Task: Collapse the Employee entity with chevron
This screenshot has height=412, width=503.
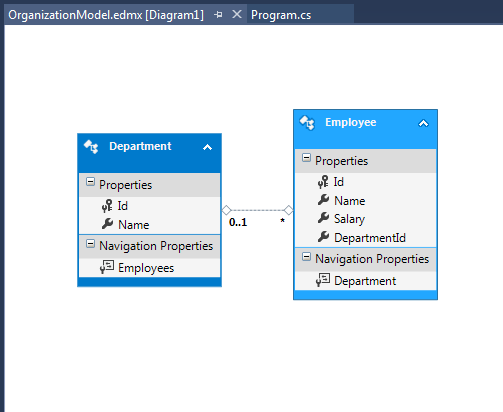Action: click(x=423, y=124)
